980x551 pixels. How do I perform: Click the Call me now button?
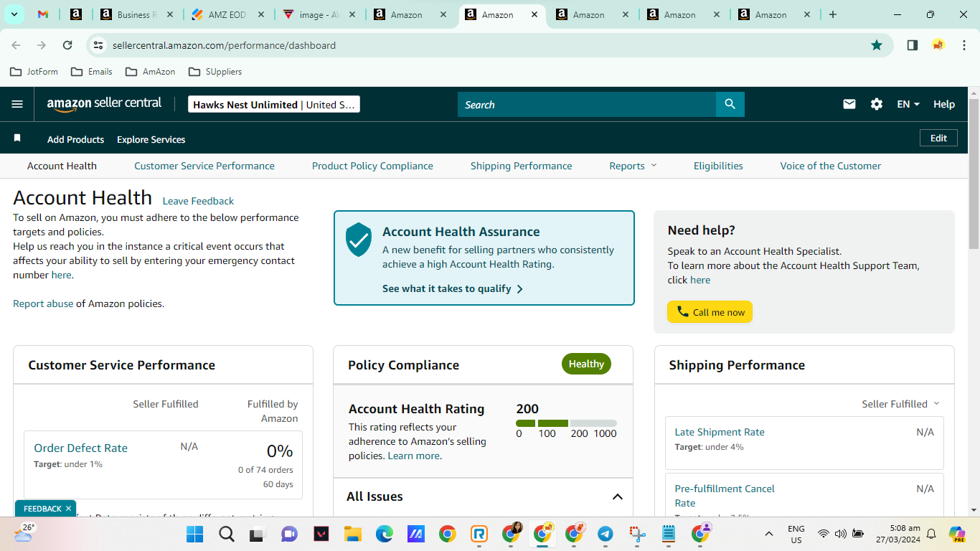pos(710,312)
